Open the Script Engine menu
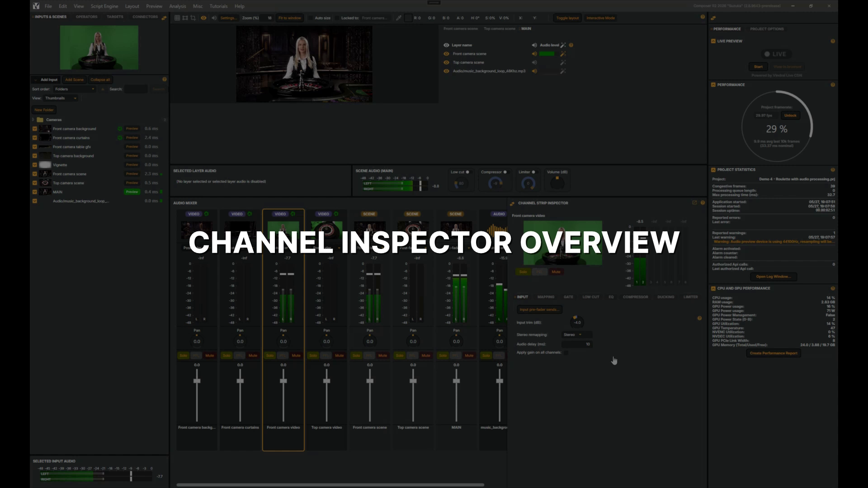This screenshot has width=868, height=488. 104,6
